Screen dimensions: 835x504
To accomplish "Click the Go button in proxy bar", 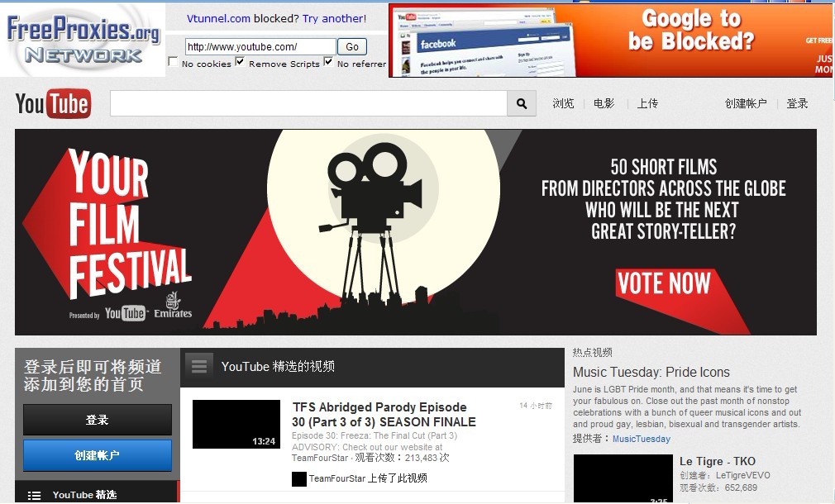I will pos(352,47).
